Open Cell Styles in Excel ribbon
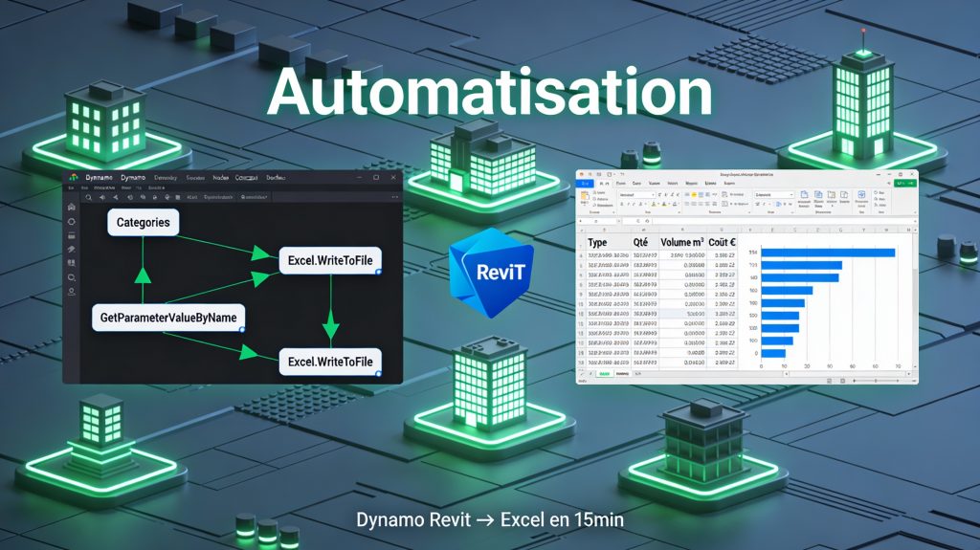980x550 pixels. coord(832,200)
